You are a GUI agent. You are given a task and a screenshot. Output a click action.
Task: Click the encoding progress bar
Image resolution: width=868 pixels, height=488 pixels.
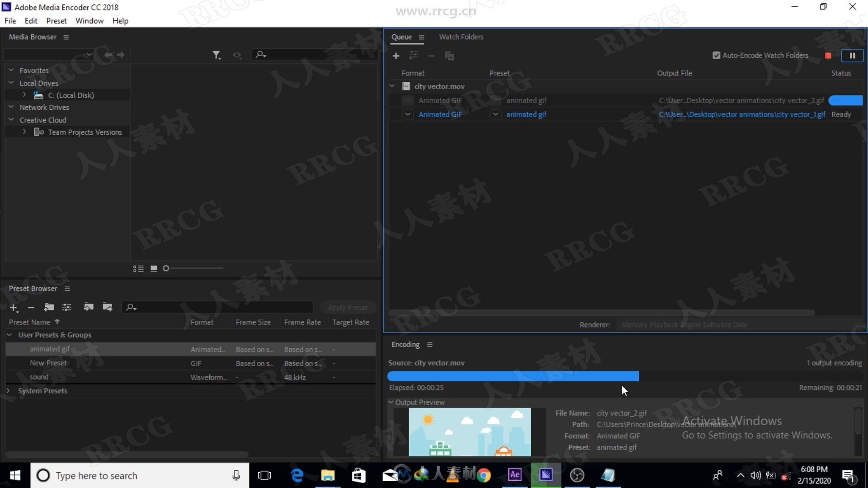tap(625, 376)
